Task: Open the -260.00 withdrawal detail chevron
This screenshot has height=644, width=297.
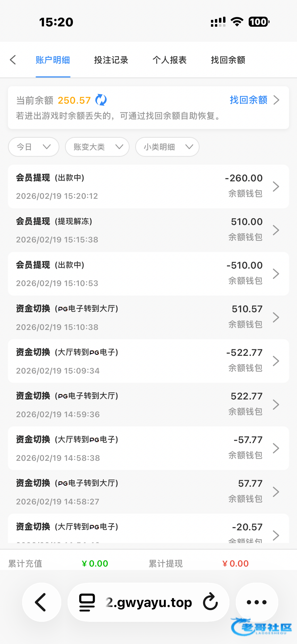Action: click(276, 186)
